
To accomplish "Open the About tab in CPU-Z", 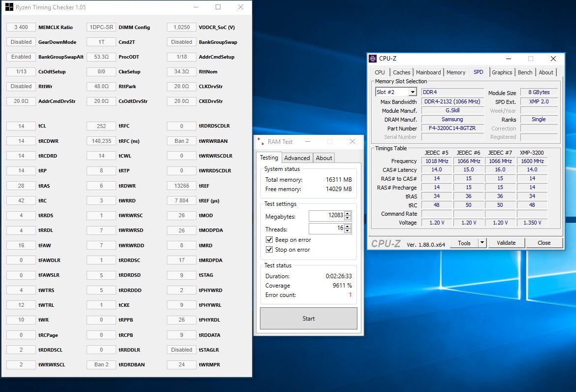I will pyautogui.click(x=546, y=72).
